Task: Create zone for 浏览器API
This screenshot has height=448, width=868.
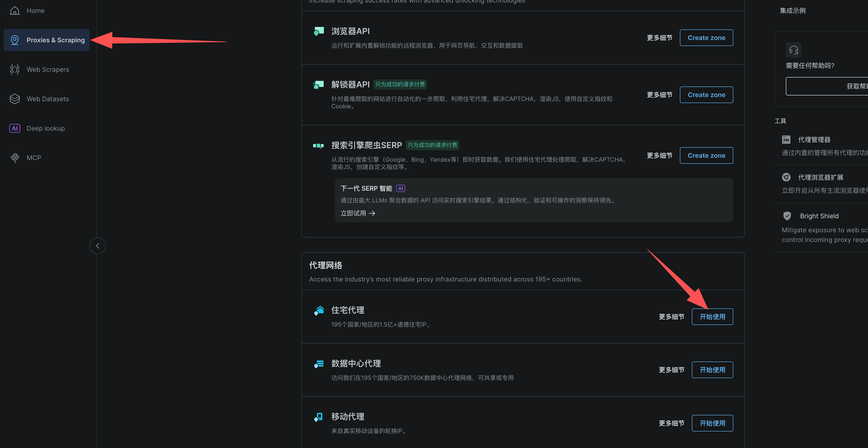Action: (706, 38)
